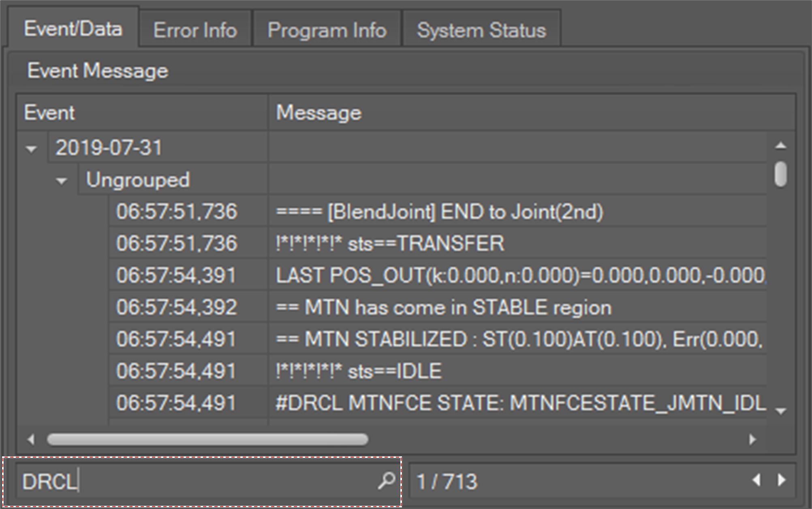
Task: Click the Event column header
Action: pos(142,113)
